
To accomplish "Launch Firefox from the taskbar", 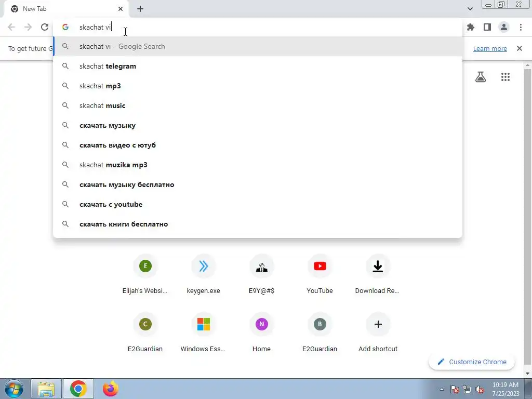I will coord(111,389).
